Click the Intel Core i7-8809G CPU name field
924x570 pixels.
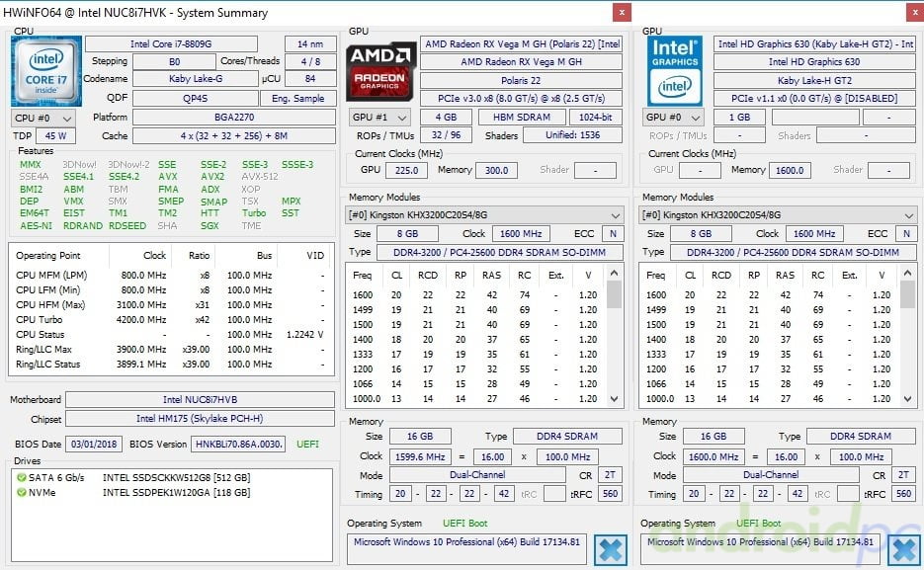[170, 44]
